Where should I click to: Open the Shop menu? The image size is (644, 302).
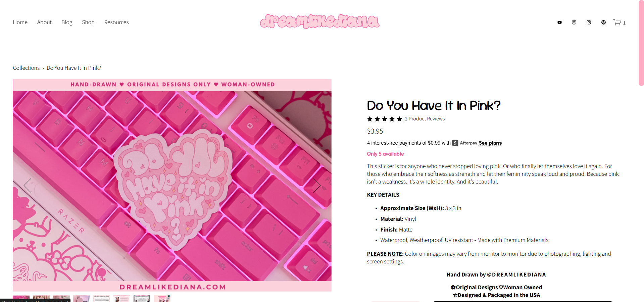pos(88,22)
